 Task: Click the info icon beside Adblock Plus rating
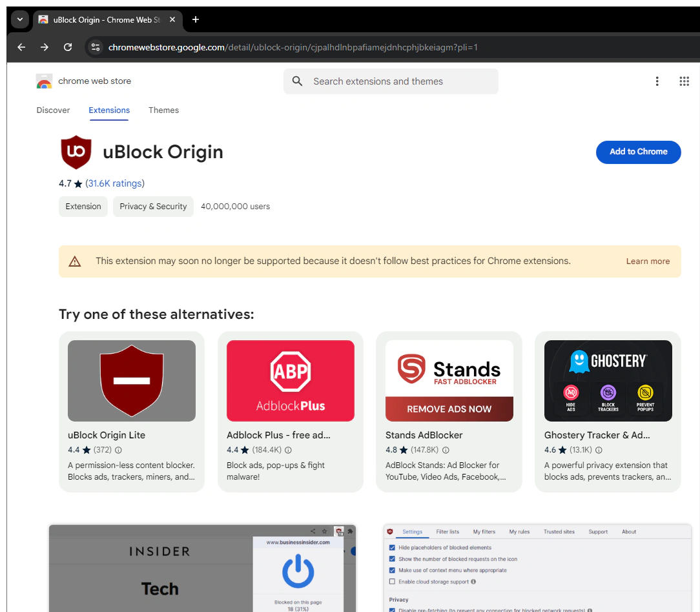288,449
